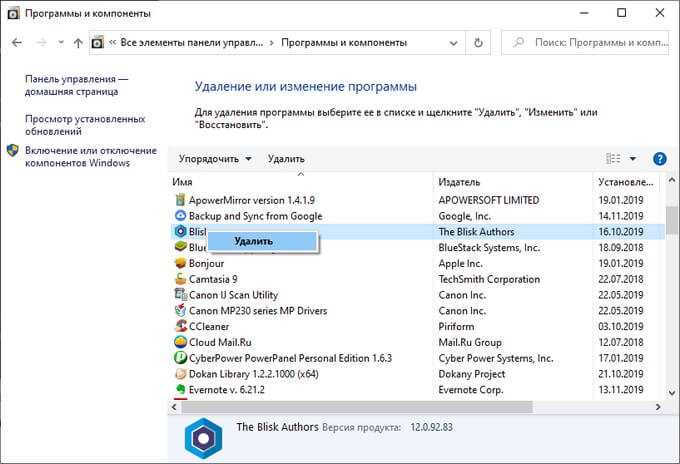Click the Программы и компоненты breadcrumb

point(344,42)
